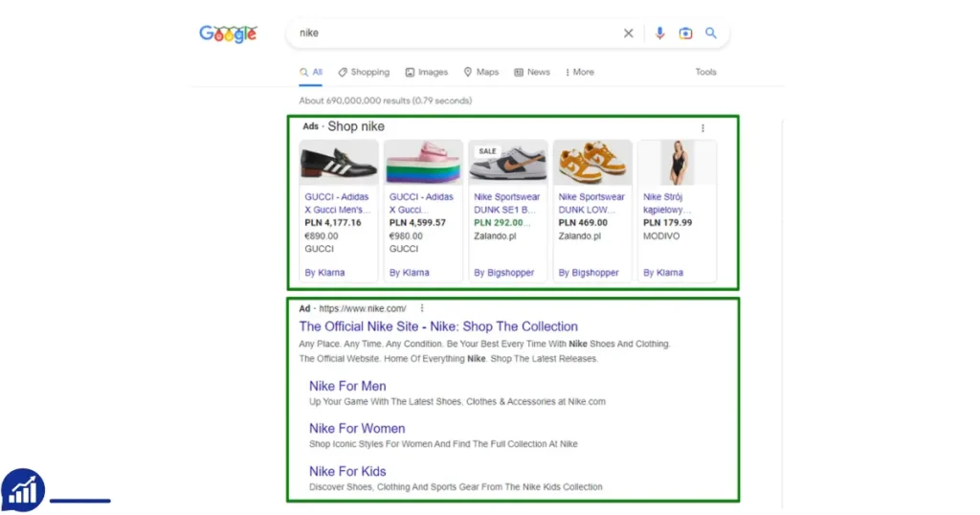
Task: Switch to the Images tab
Action: click(x=427, y=73)
